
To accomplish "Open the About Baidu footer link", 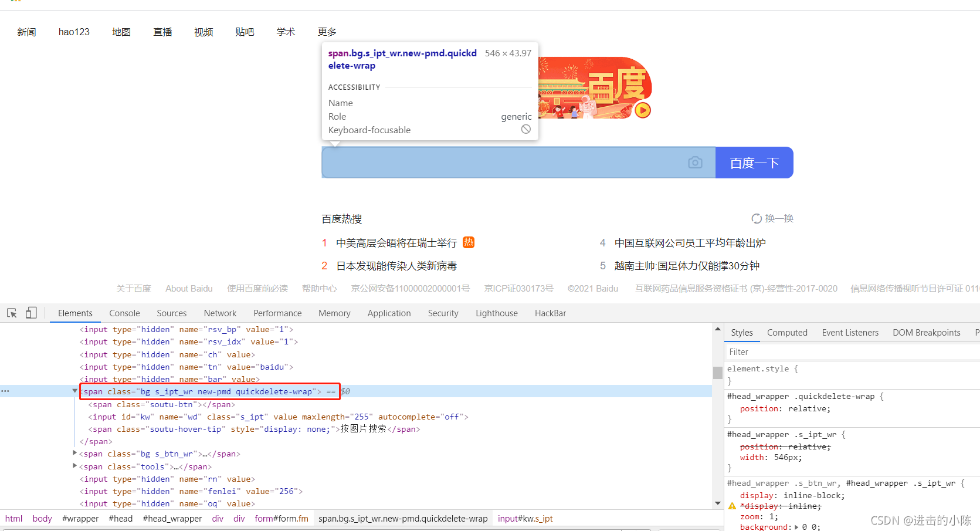I will point(189,289).
